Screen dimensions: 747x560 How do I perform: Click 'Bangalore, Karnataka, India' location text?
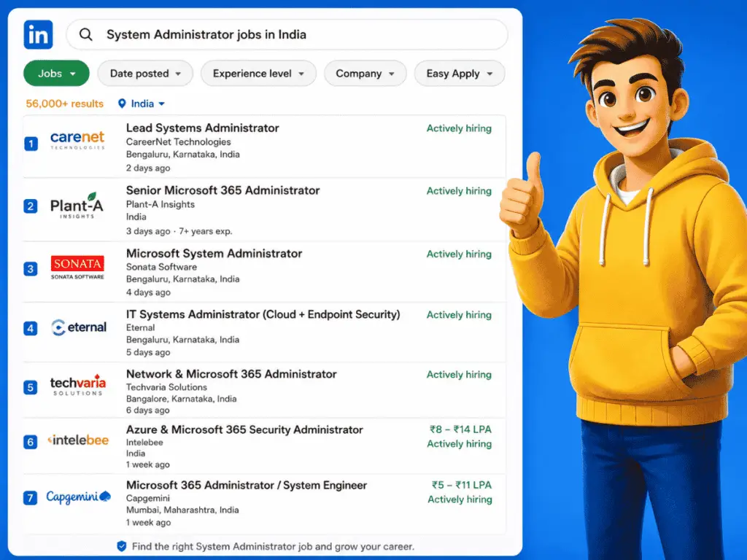[181, 399]
